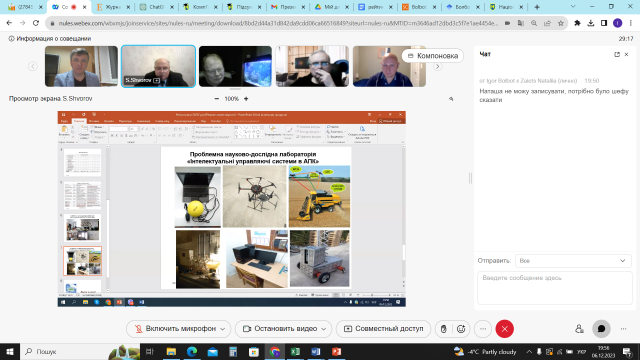
Task: Expand video options arrow
Action: point(324,329)
